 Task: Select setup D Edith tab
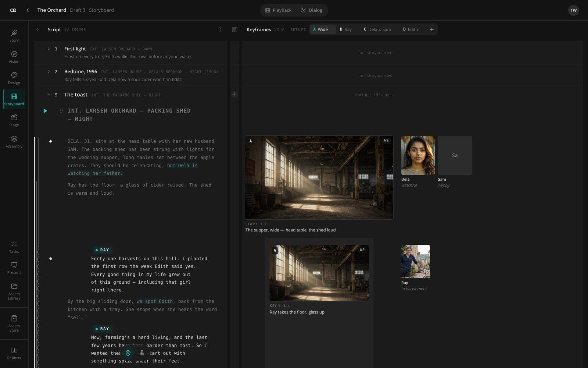click(x=410, y=29)
